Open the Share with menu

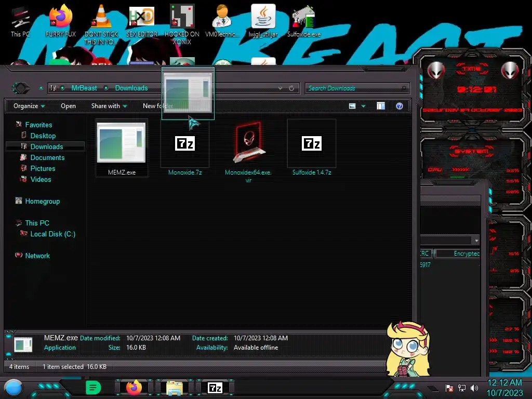click(x=109, y=106)
